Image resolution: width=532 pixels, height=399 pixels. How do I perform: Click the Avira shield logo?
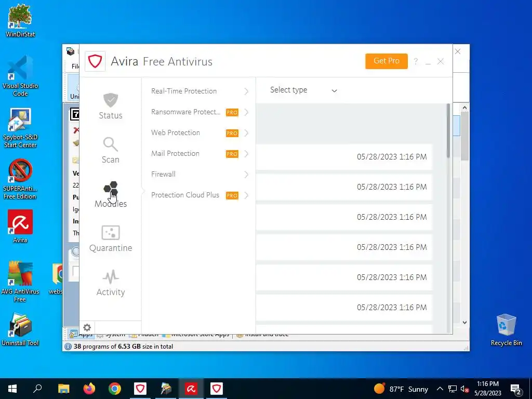coord(95,61)
